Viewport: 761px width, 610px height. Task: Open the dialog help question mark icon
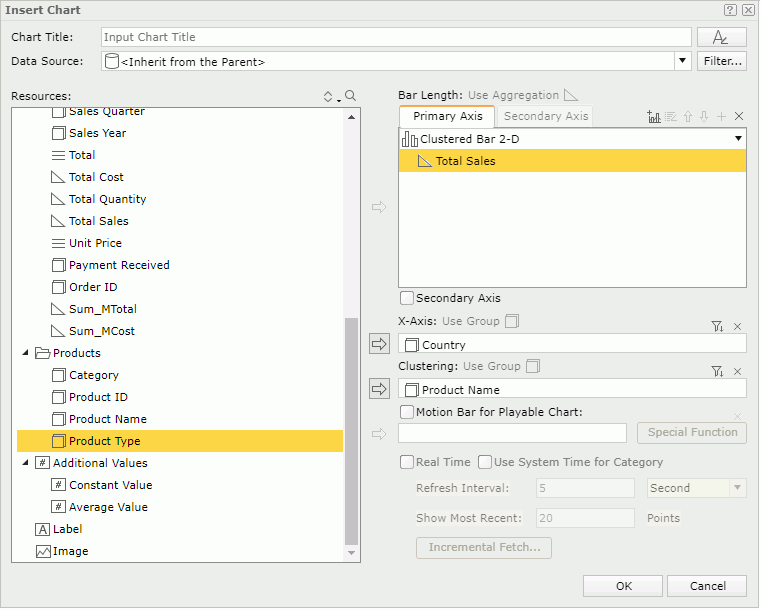click(x=730, y=9)
